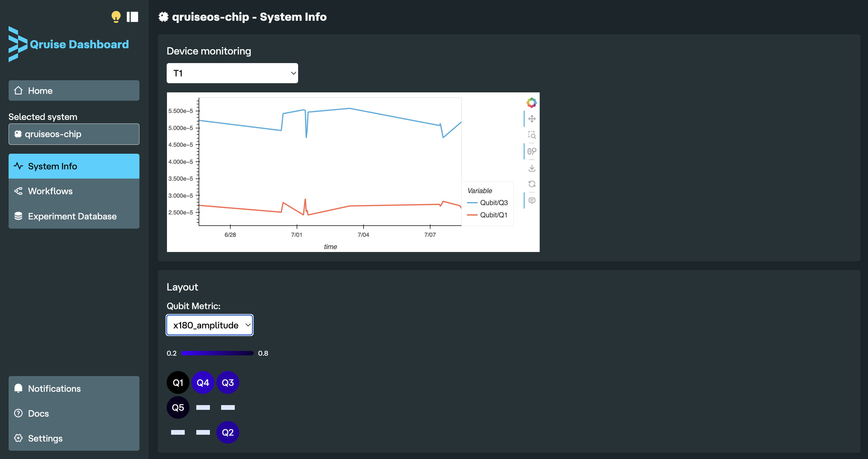Click the Bokeh logo icon

tap(531, 102)
